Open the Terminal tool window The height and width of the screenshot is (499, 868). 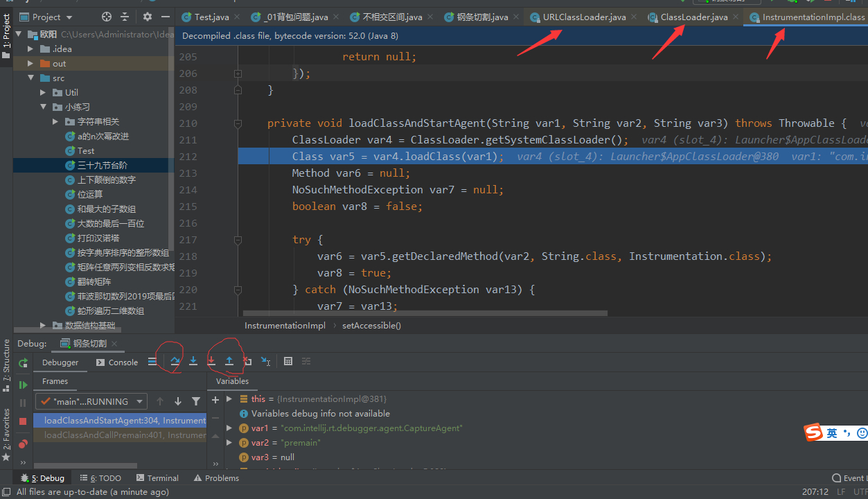pyautogui.click(x=157, y=478)
